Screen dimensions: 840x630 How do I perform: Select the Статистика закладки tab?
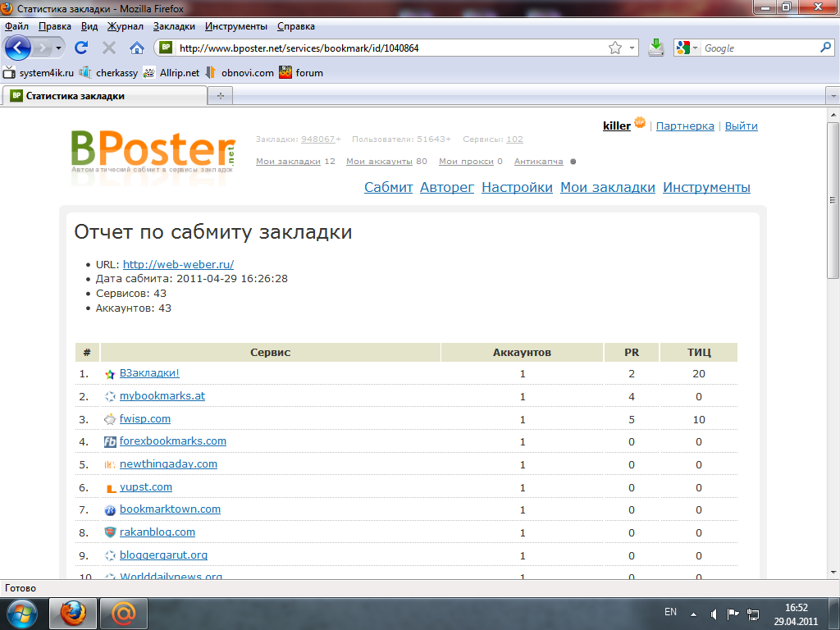click(105, 96)
